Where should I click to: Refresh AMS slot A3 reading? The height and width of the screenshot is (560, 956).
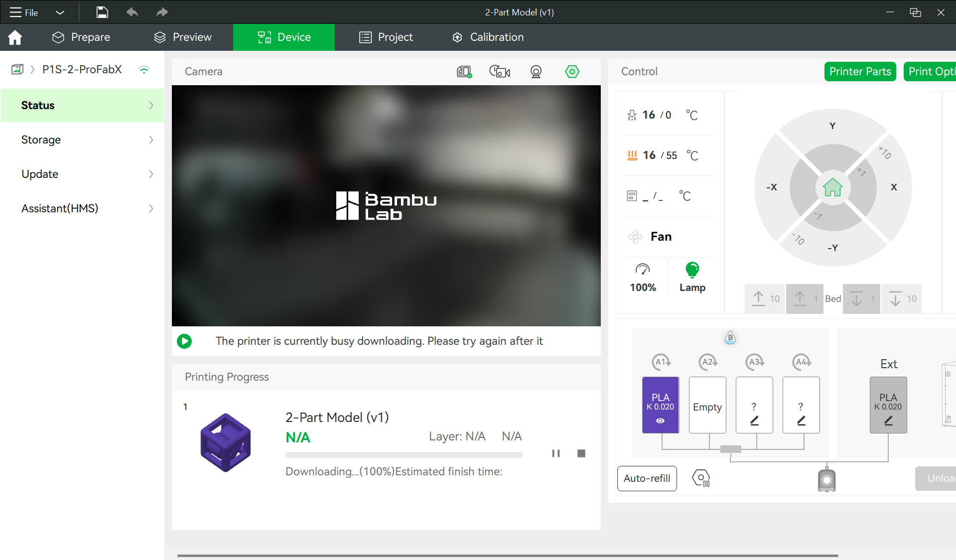755,362
